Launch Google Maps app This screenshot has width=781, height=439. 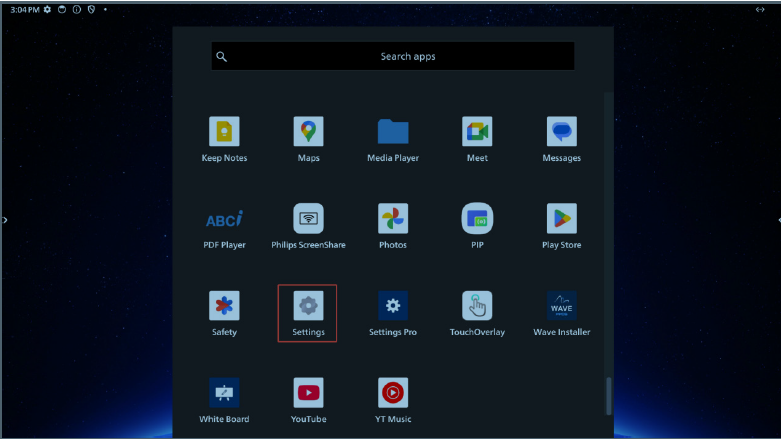coord(308,132)
